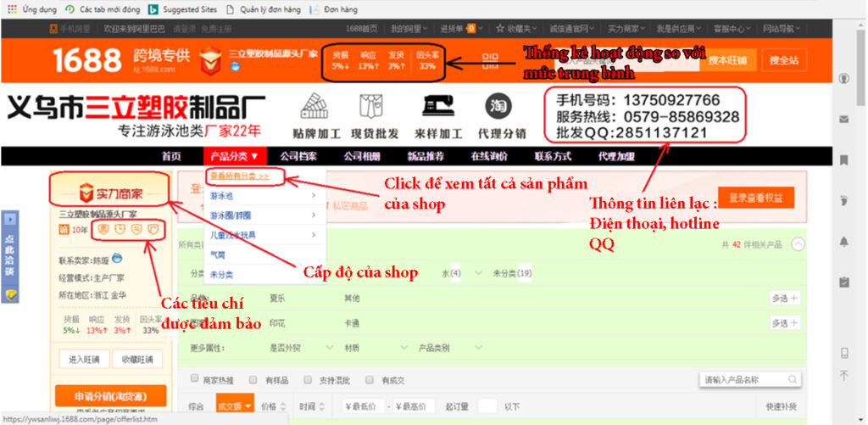Click the fourth guarantee shield icon in sidebar
The height and width of the screenshot is (425, 868).
pyautogui.click(x=154, y=229)
